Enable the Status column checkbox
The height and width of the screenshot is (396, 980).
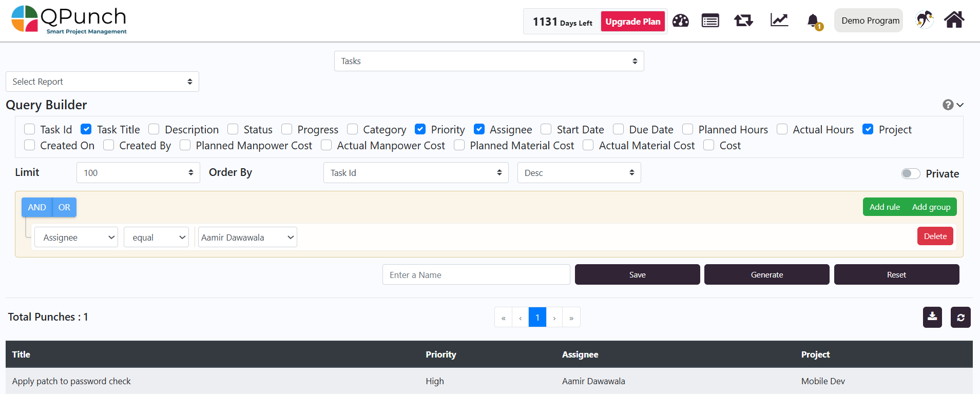(233, 129)
